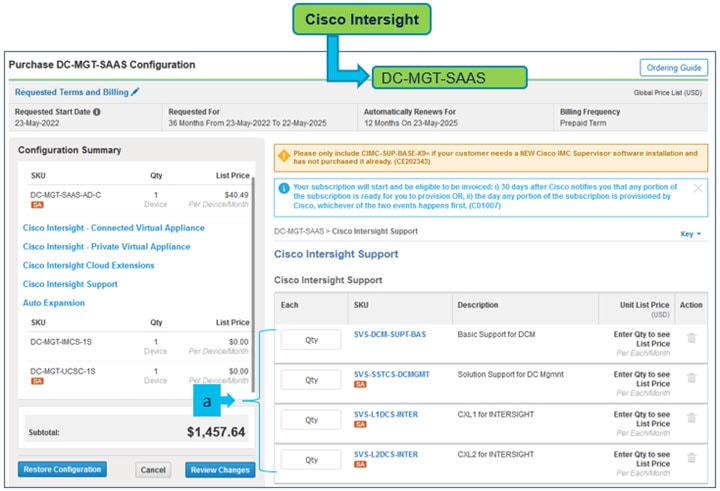The height and width of the screenshot is (491, 720).
Task: Open SKU link SVS-DCM-SUPT-BAS
Action: (390, 334)
